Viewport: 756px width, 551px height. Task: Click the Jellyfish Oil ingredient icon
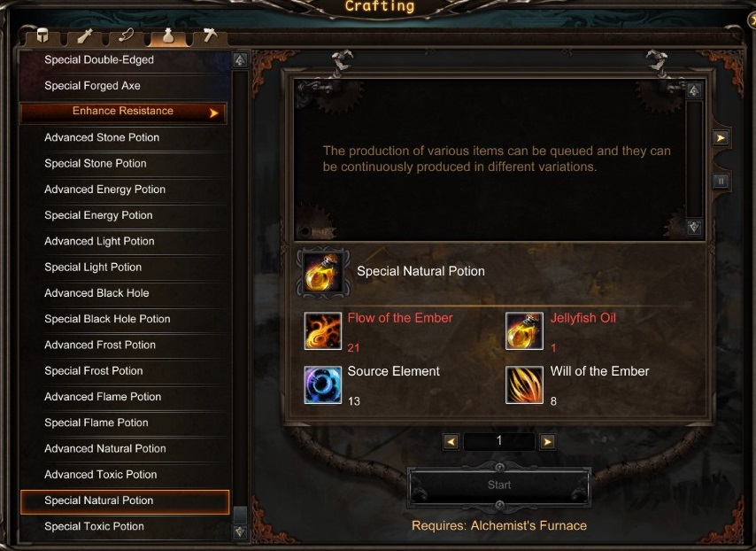[x=524, y=330]
